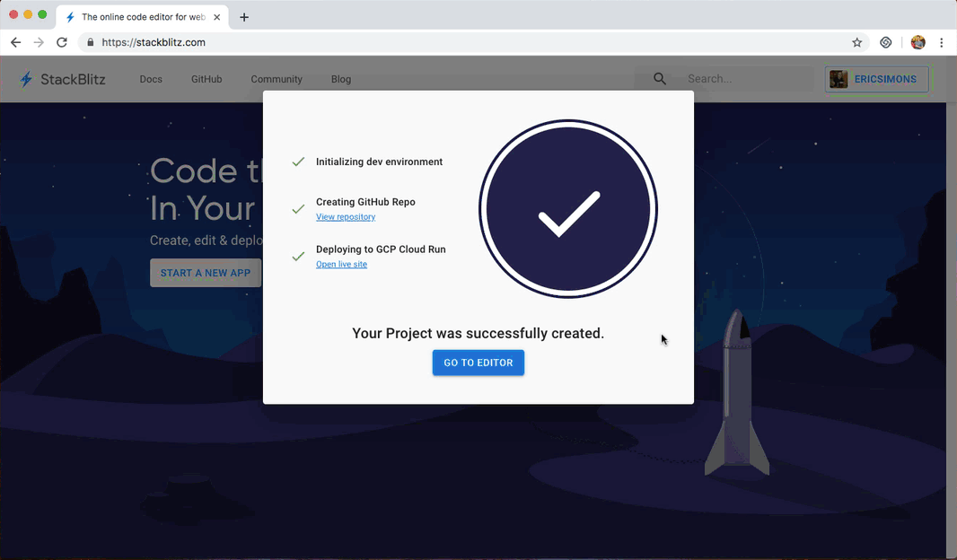Click the StackBlitz lightning bolt logo
The height and width of the screenshot is (560, 957).
click(x=27, y=79)
